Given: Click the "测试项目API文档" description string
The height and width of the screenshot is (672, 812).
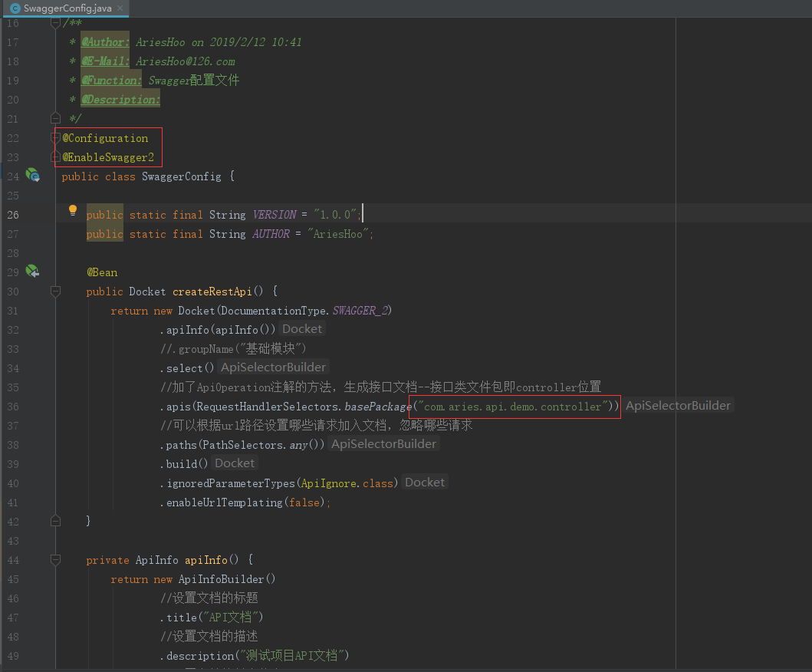Looking at the screenshot, I should [292, 656].
